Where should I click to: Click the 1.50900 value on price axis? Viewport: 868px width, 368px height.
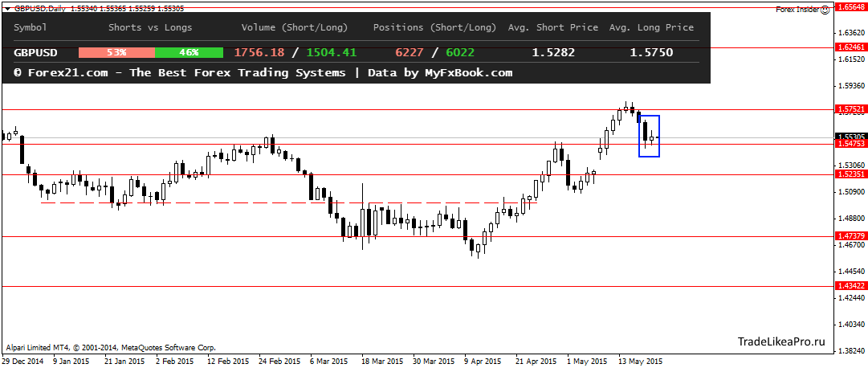coord(851,192)
